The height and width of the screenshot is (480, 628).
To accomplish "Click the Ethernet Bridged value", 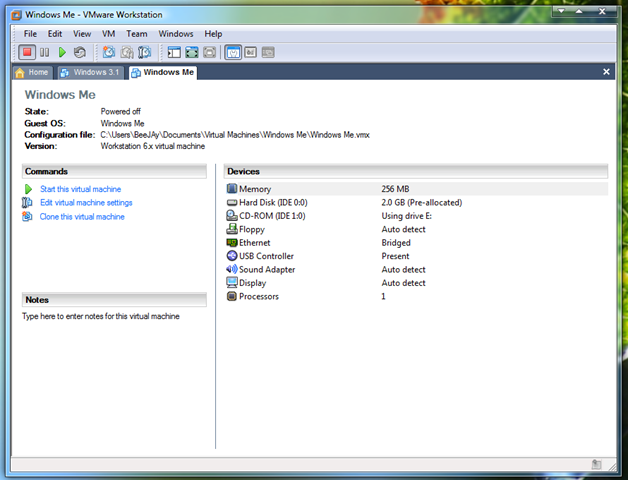I will pyautogui.click(x=396, y=243).
